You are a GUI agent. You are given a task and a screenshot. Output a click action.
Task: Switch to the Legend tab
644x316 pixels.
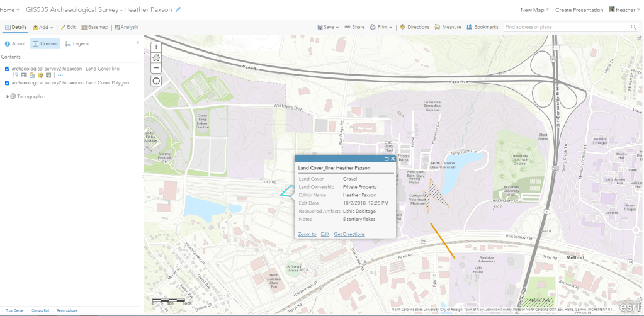click(77, 43)
